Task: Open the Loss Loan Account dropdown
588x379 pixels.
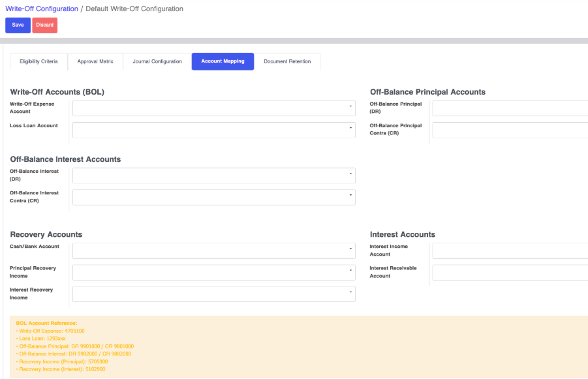Action: [x=213, y=130]
